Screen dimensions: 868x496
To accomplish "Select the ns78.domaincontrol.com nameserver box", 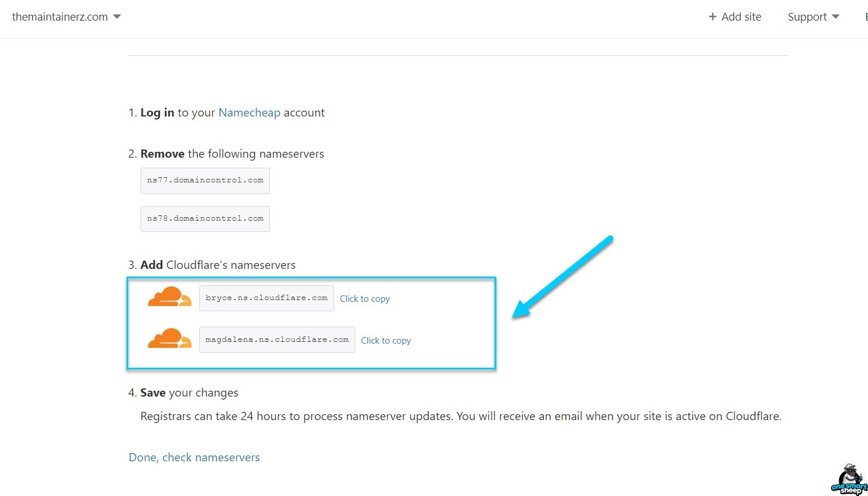I will [x=205, y=219].
